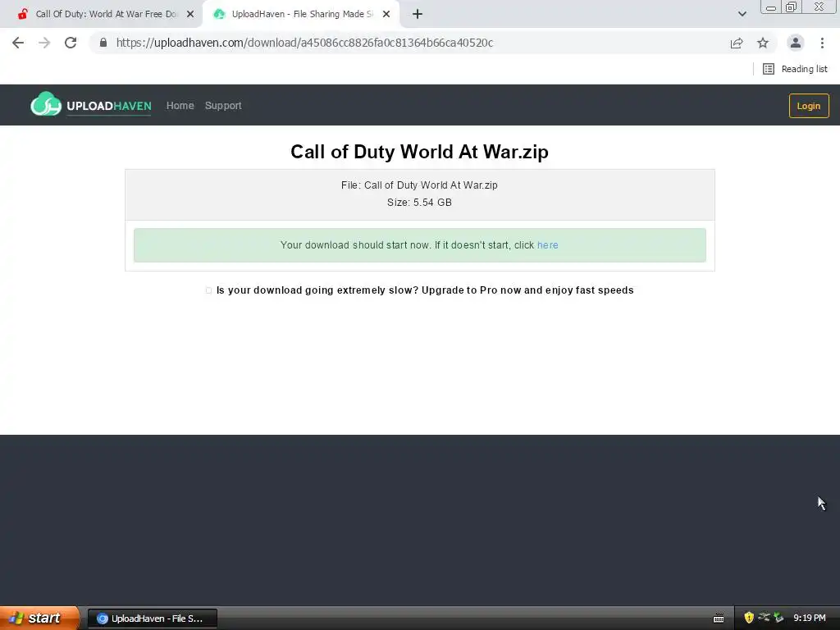
Task: Bookmark this page with the star icon
Action: pos(763,43)
